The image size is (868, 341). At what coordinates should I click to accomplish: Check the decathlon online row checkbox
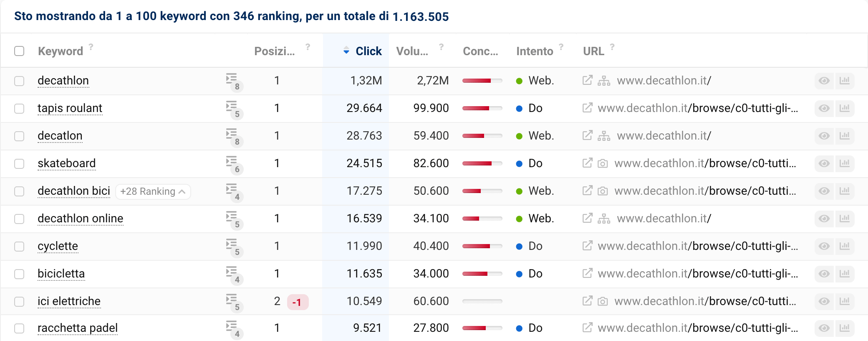[19, 219]
